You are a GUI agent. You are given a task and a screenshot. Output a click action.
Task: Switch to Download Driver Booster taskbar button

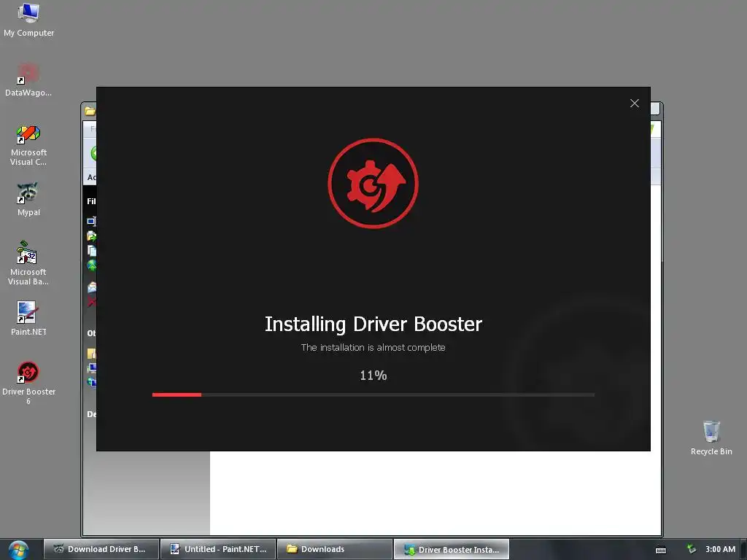101,549
